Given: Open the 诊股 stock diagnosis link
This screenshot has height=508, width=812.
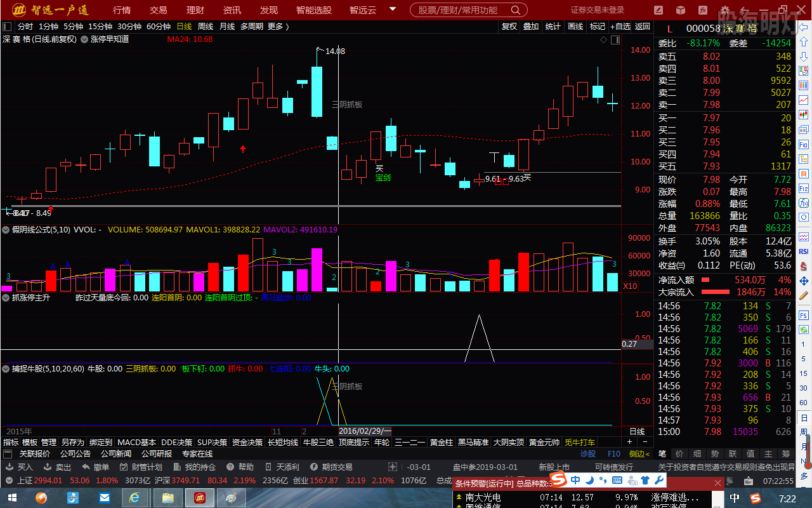Looking at the screenshot, I should [x=588, y=454].
